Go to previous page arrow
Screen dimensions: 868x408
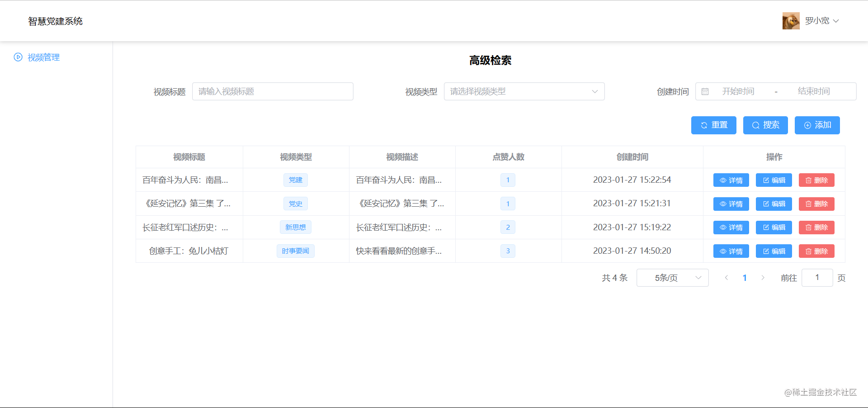pos(726,278)
